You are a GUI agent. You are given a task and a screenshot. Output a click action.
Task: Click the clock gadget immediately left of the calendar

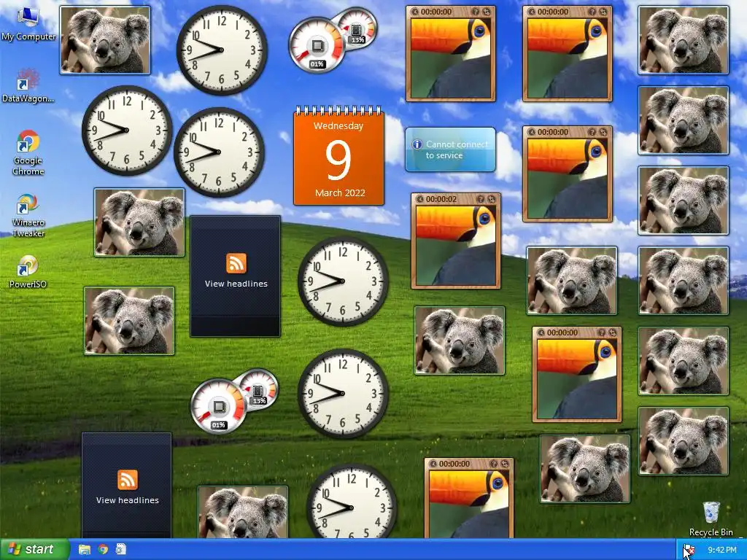tap(219, 152)
